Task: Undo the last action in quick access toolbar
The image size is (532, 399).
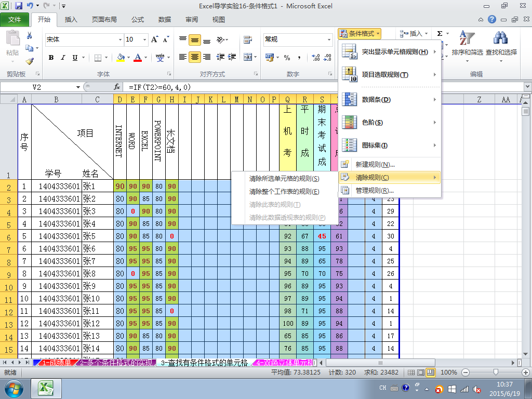Action: (x=30, y=6)
